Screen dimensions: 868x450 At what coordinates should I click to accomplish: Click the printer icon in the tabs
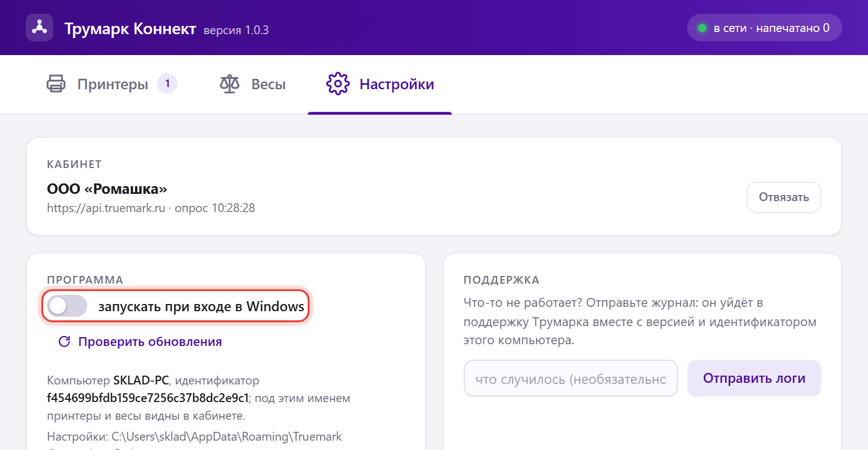[56, 84]
